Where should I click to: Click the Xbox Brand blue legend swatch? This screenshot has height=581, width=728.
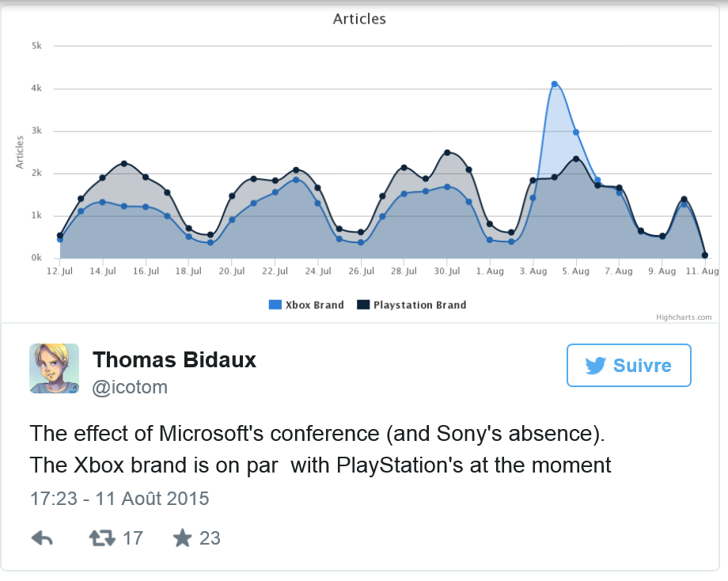coord(275,305)
